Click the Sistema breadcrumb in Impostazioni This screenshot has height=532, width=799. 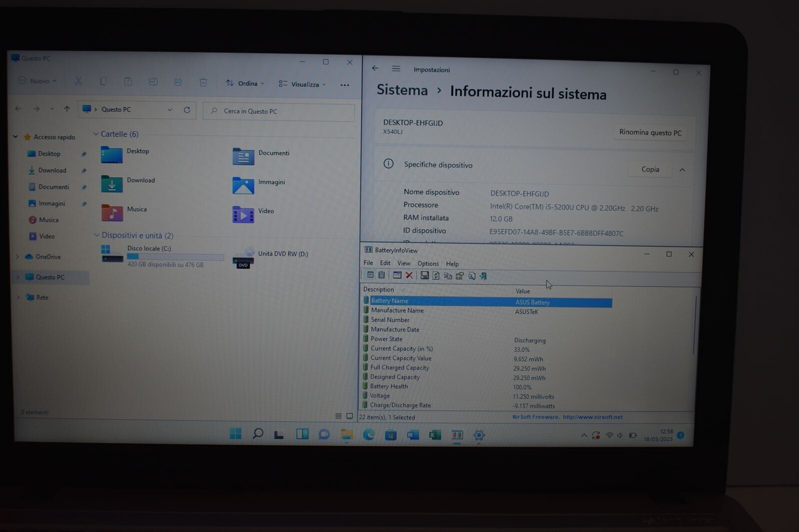coord(402,90)
